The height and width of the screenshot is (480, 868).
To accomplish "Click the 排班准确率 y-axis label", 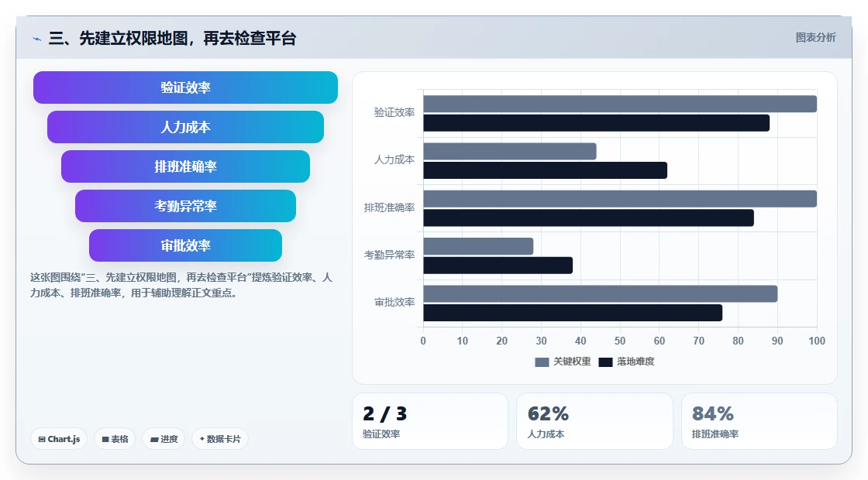I will 389,208.
